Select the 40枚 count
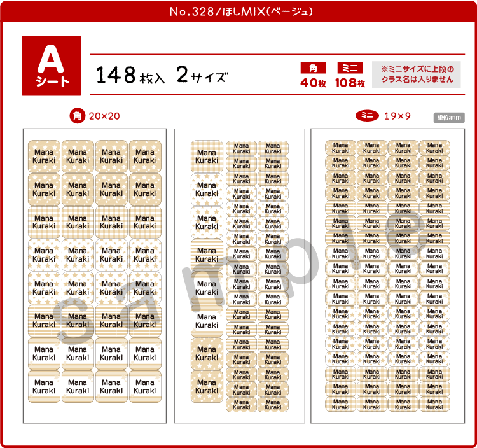 click(313, 83)
